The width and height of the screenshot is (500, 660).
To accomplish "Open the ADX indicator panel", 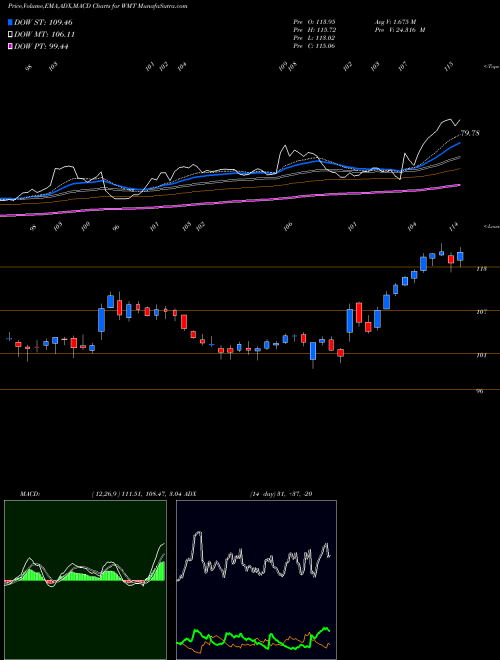I will [x=256, y=580].
